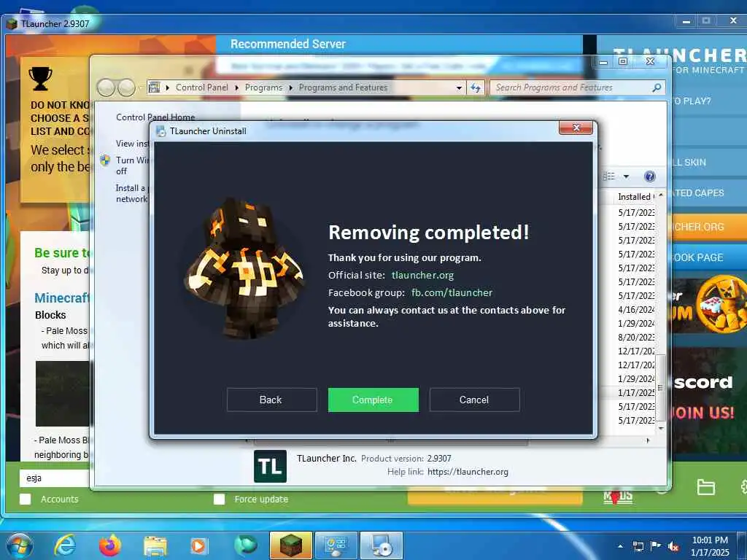Open the tlauncher.org official site link
Viewport: 747px width, 560px height.
(422, 275)
